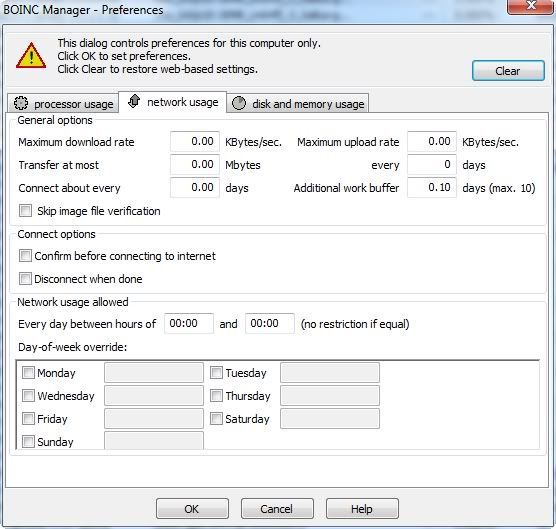This screenshot has width=556, height=529.
Task: Click the network start hour field
Action: point(189,323)
